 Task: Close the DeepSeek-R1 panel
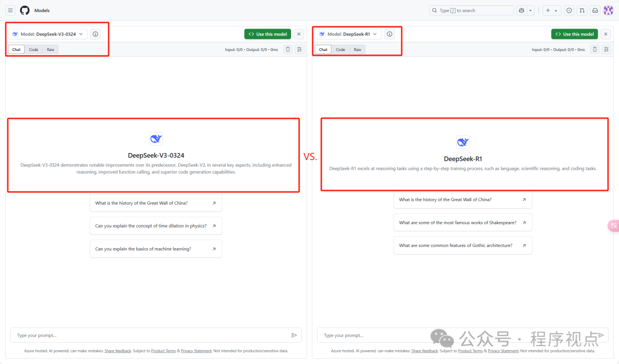606,34
